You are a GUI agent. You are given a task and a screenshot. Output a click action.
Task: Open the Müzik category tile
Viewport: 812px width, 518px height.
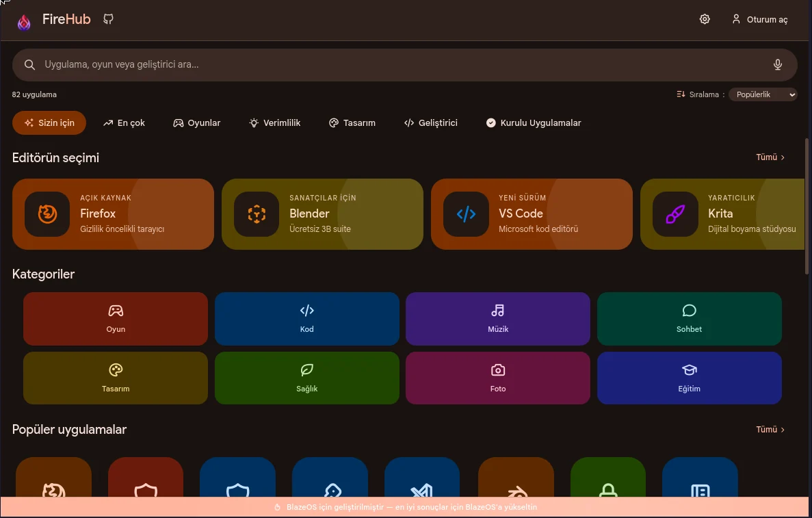tap(498, 319)
